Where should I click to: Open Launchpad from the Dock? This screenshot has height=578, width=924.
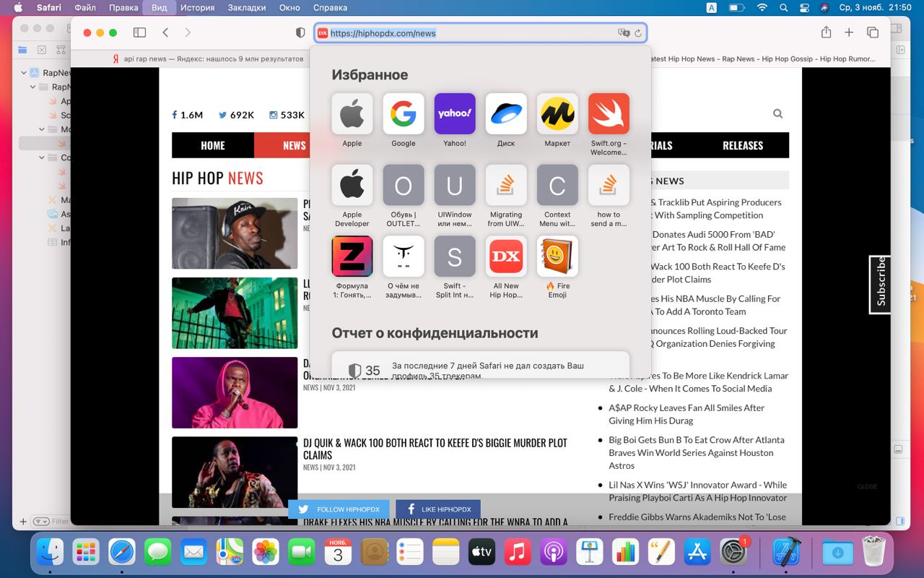[86, 553]
